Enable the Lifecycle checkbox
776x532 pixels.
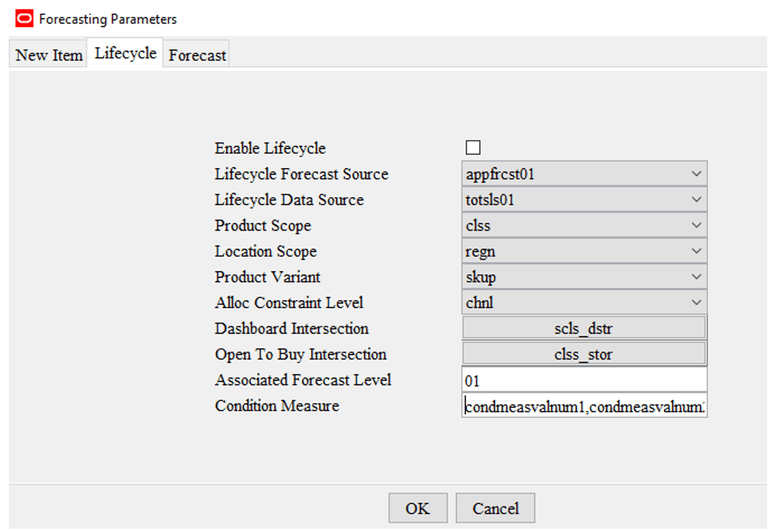[x=473, y=147]
